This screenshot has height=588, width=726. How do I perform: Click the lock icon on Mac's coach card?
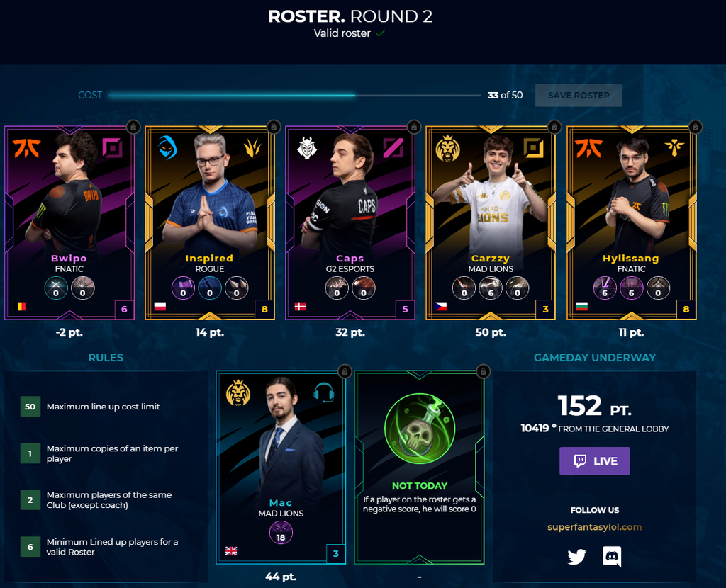point(345,371)
